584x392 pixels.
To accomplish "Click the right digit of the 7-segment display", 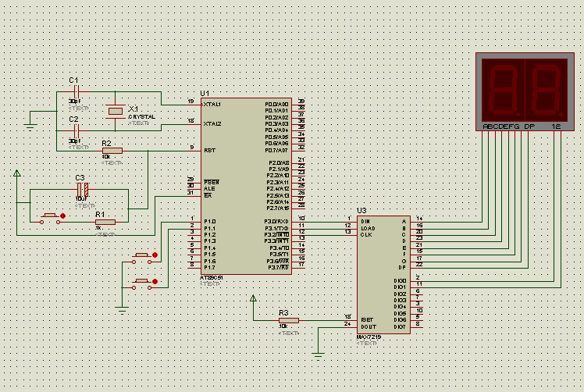I will tap(547, 90).
